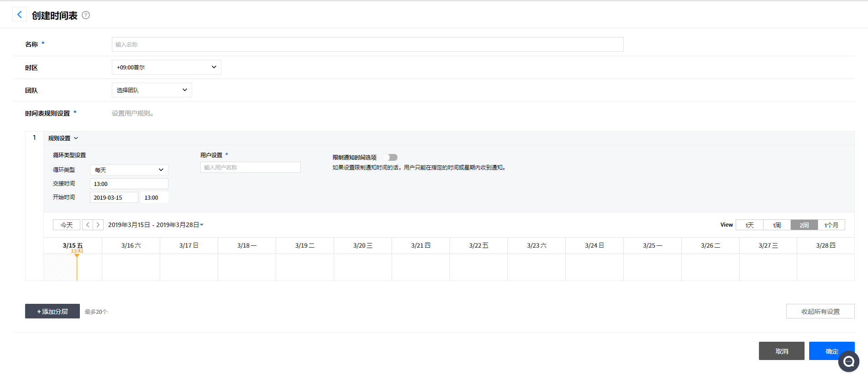Click the 取消 button
This screenshot has width=868, height=376.
click(x=781, y=351)
